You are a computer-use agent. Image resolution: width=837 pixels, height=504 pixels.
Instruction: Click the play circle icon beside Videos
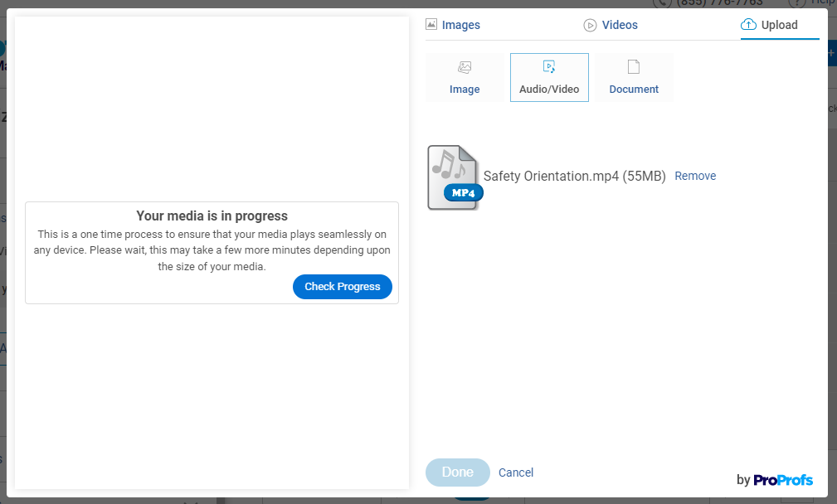590,25
